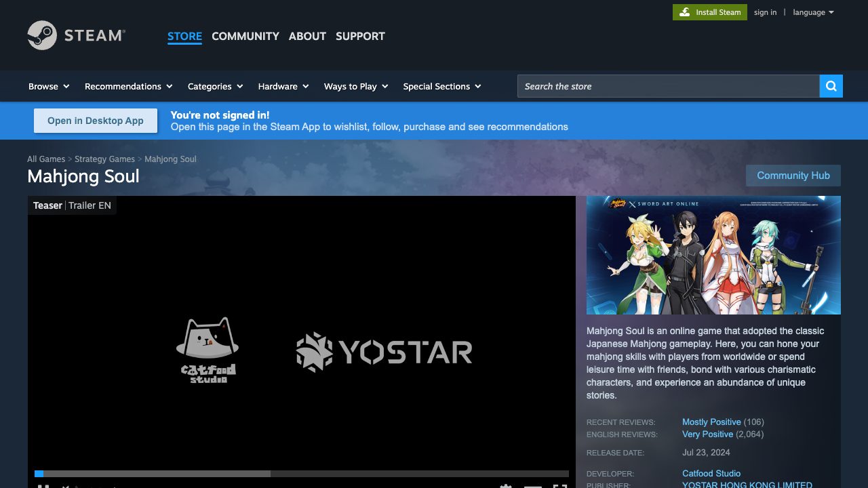The height and width of the screenshot is (488, 868).
Task: Open the Special Sections dropdown
Action: 442,86
